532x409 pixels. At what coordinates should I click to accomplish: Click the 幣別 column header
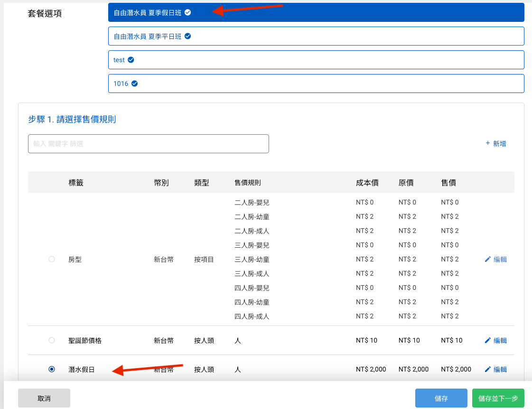click(x=161, y=183)
